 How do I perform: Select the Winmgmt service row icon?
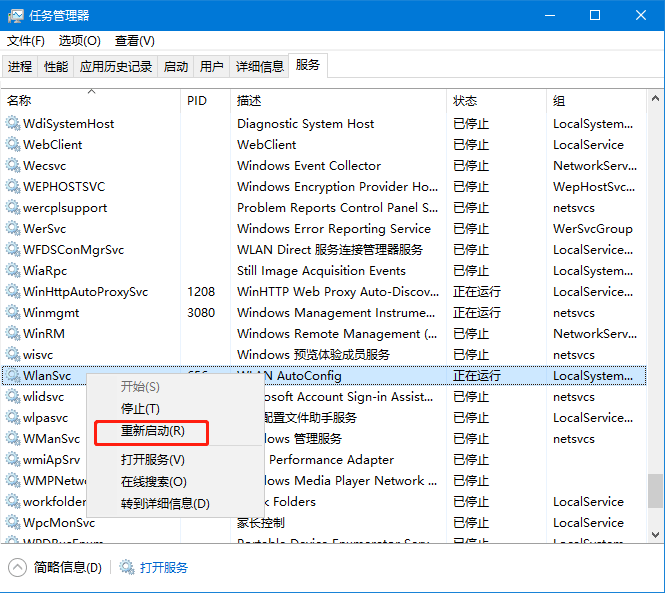click(13, 313)
